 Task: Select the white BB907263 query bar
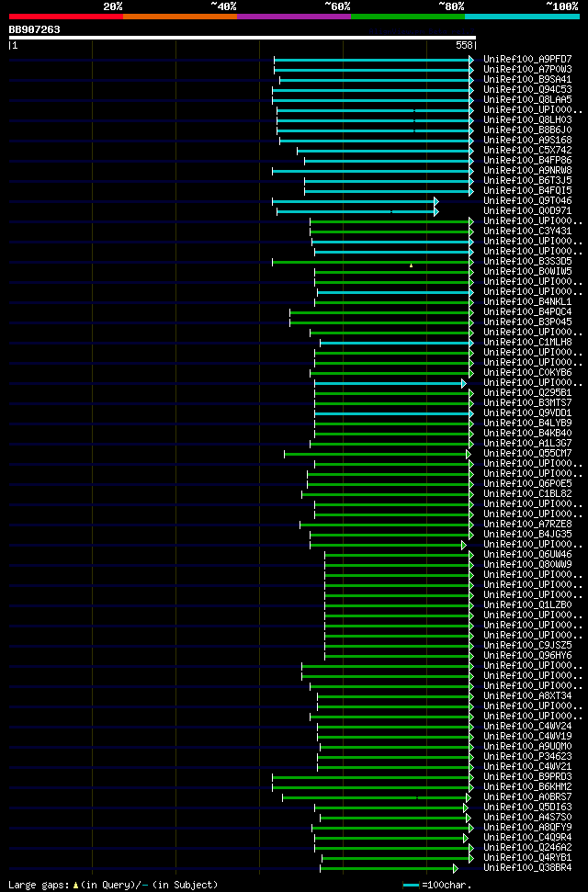click(x=242, y=38)
